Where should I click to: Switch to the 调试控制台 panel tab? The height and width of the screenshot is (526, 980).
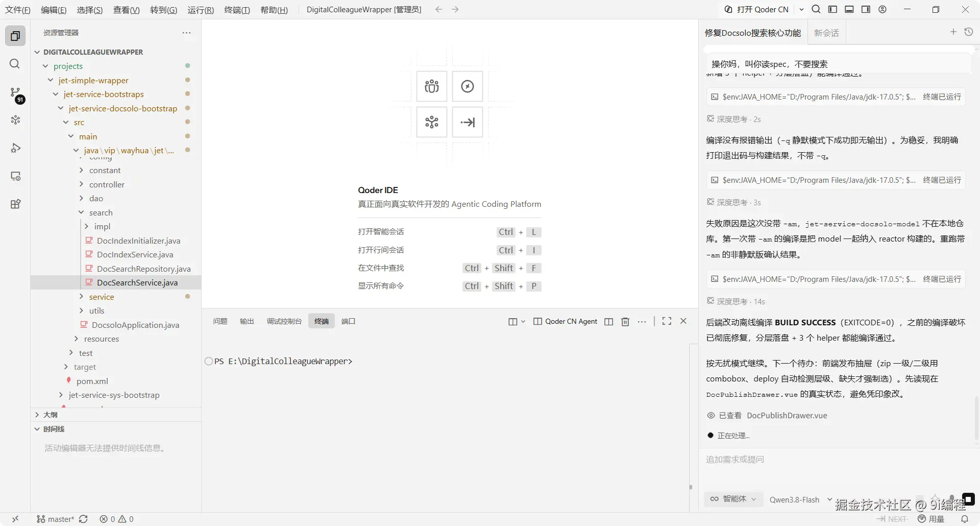coord(284,321)
